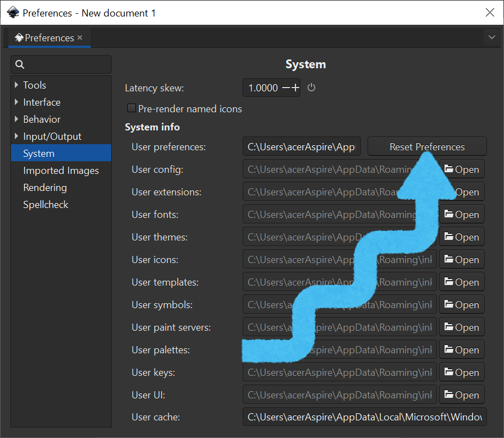Viewport: 504px width, 438px height.
Task: Open the User UI folder
Action: tap(462, 395)
